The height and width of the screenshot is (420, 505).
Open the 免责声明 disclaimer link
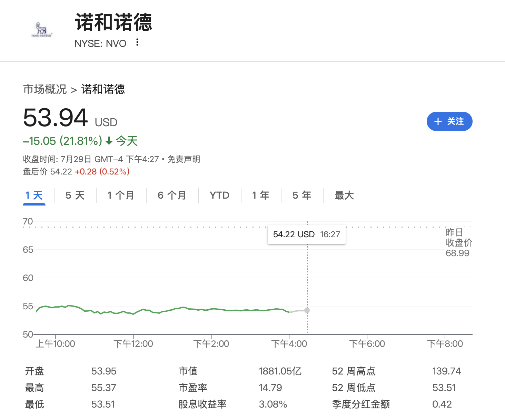point(184,159)
